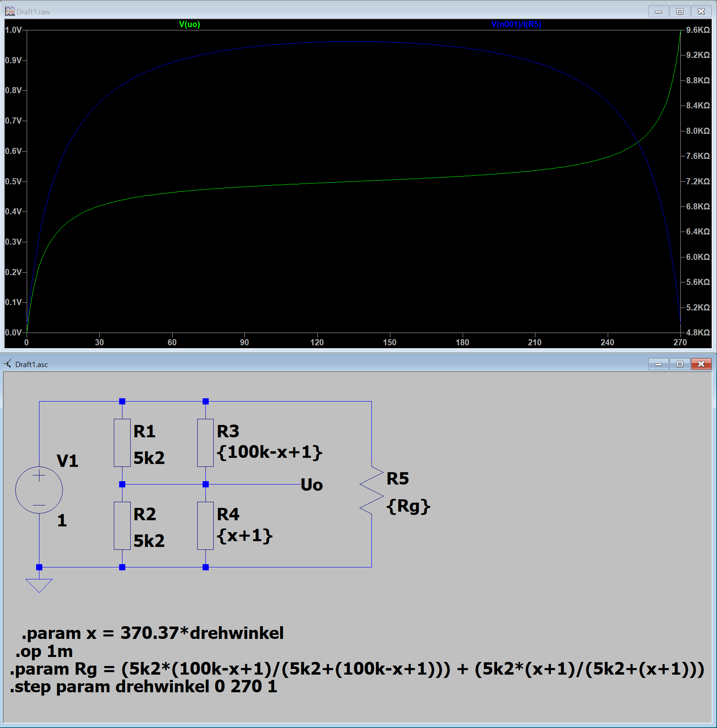Viewport: 717px width, 728px height.
Task: Close the Draft1.raw plot window
Action: [x=701, y=11]
